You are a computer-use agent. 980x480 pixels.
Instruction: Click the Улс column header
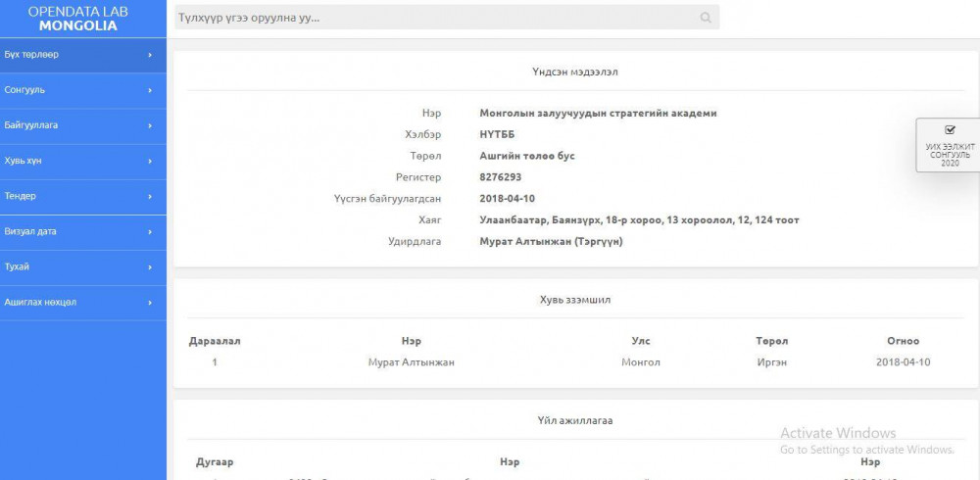coord(641,341)
